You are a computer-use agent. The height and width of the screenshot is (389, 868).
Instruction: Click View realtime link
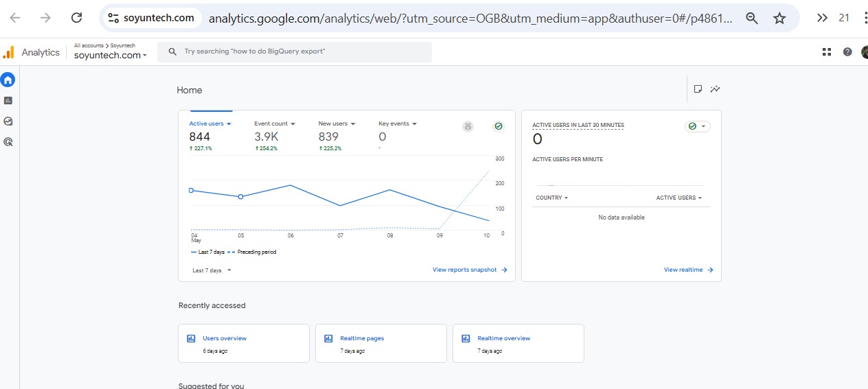(x=689, y=270)
